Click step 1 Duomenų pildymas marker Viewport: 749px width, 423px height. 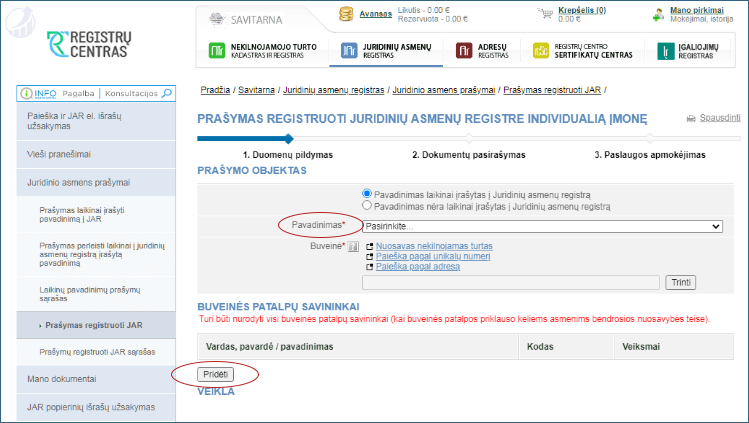pos(289,139)
